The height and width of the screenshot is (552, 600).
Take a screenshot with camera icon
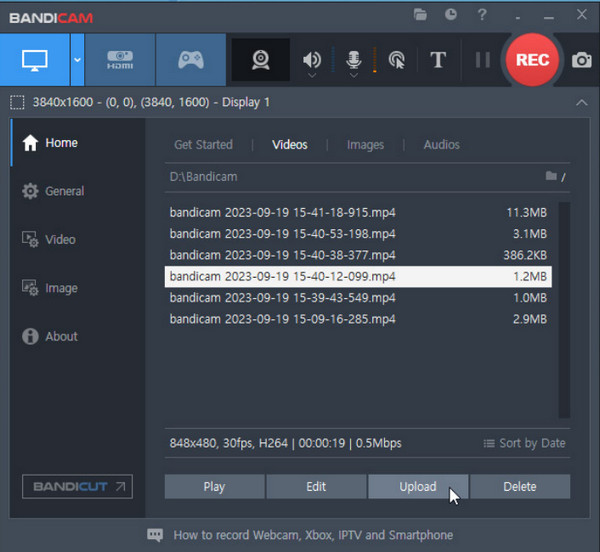click(x=582, y=60)
